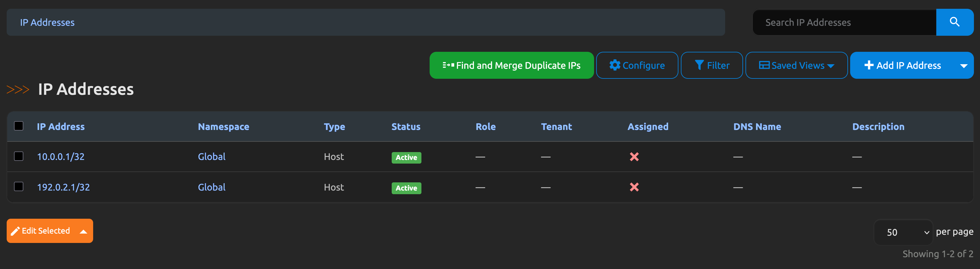
Task: Open the 10.0.0.1/32 IP address link
Action: coord(60,157)
